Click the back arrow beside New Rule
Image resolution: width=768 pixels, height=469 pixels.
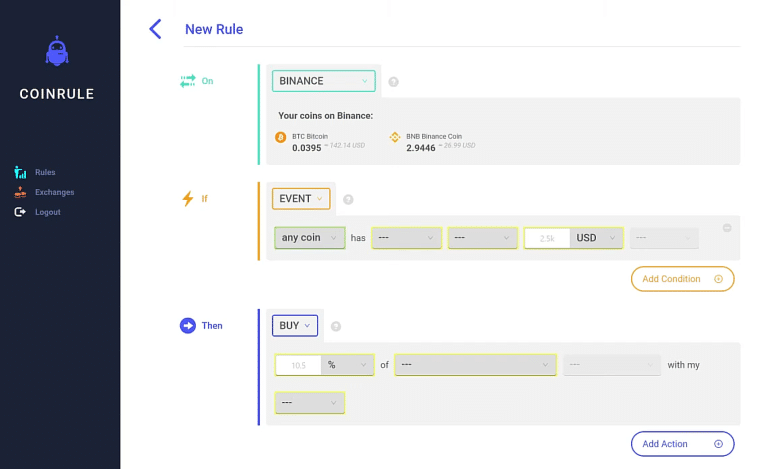click(155, 29)
